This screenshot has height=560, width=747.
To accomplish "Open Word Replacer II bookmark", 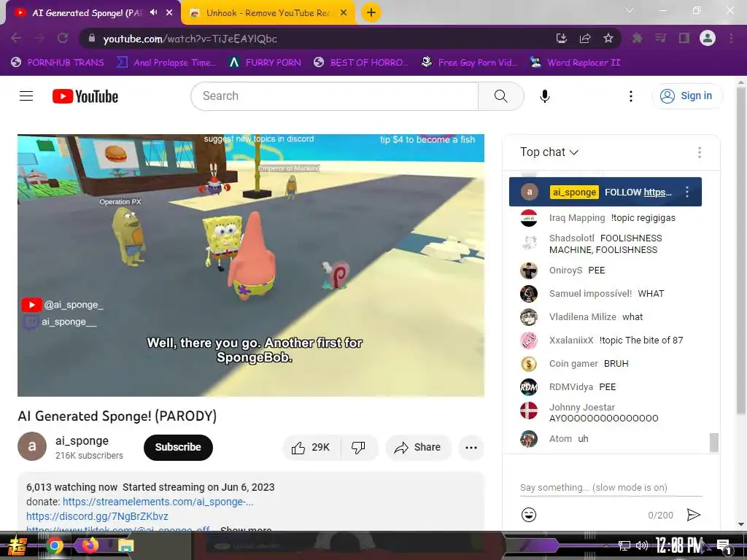I will tap(576, 63).
